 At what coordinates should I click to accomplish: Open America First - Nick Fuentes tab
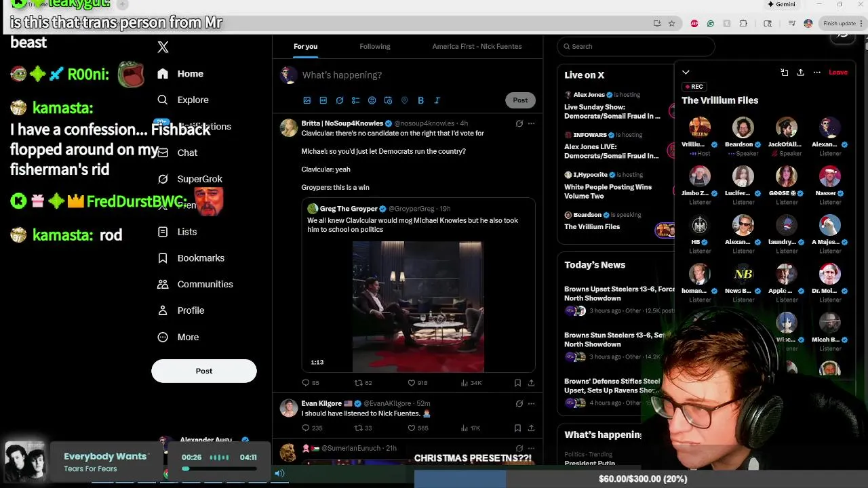(x=477, y=46)
